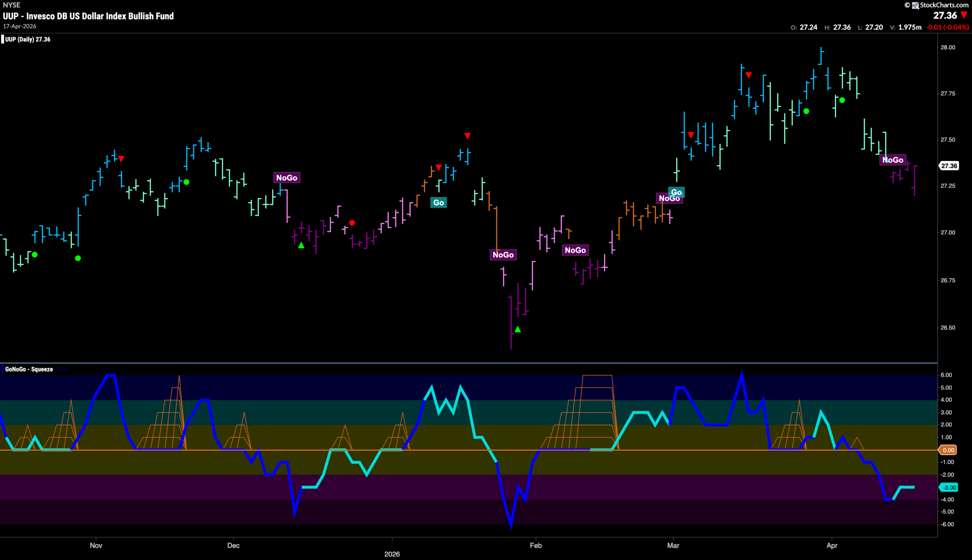Click the green triangle at the late-January low
Screen dimensions: 972x560
click(x=518, y=329)
